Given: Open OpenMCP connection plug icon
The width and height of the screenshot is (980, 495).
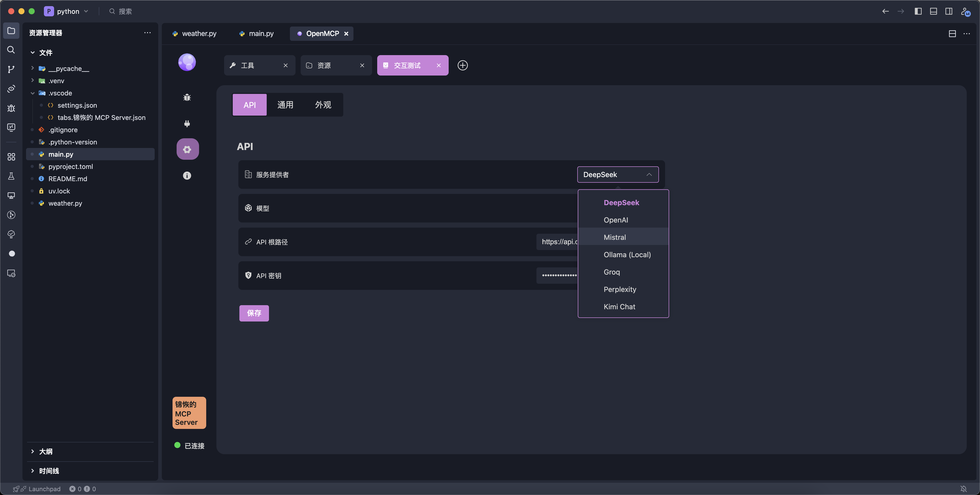Looking at the screenshot, I should (187, 123).
